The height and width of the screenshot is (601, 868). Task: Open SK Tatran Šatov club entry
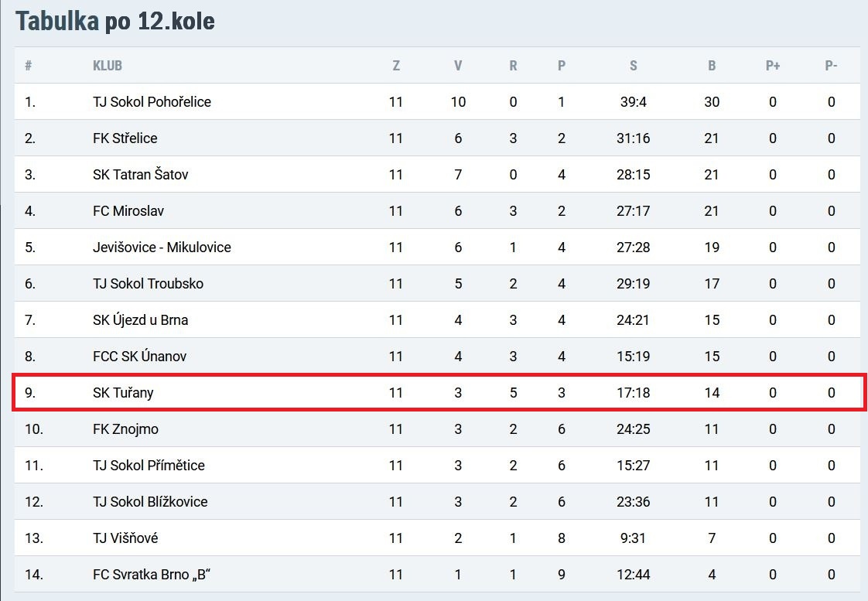tap(141, 175)
